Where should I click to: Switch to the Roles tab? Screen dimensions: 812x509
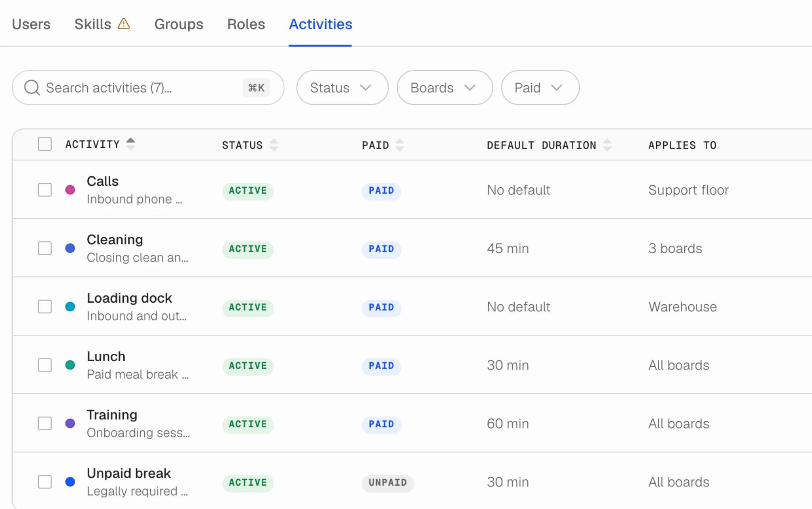[246, 24]
